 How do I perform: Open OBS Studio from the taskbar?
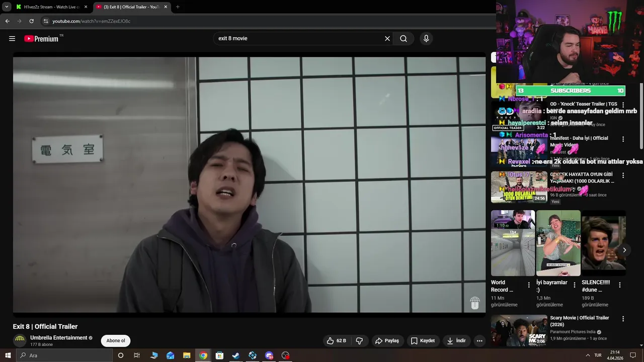click(x=286, y=355)
